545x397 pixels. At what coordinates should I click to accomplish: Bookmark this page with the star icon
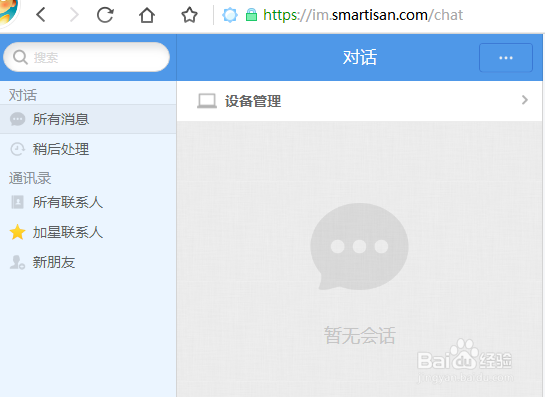tap(189, 15)
